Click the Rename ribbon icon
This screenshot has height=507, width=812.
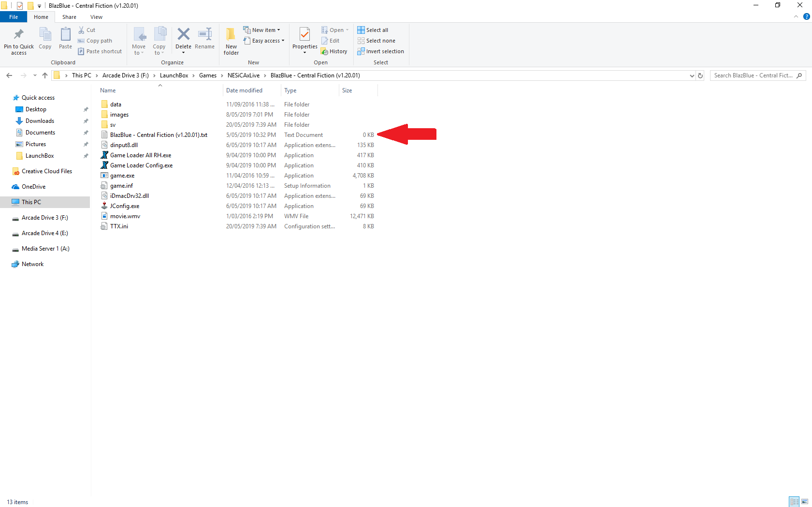pyautogui.click(x=205, y=34)
